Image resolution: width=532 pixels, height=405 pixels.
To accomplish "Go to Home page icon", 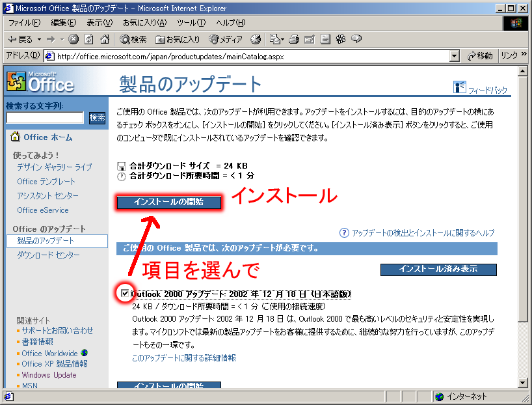I will point(105,40).
